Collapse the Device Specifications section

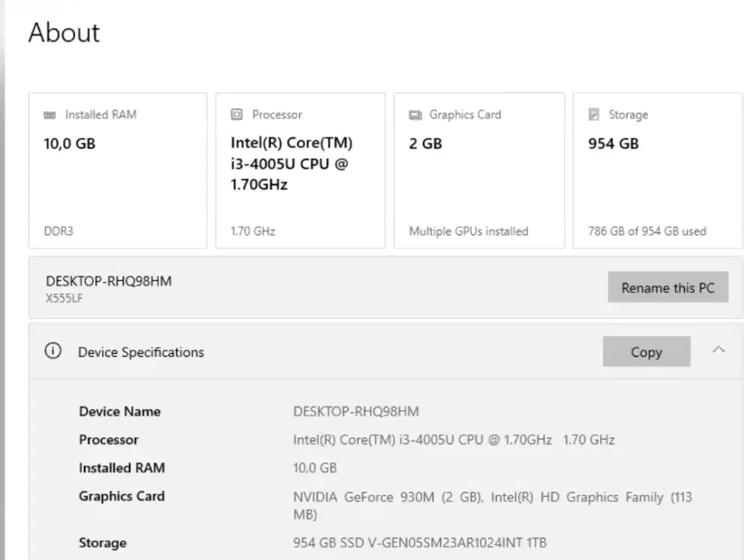719,349
